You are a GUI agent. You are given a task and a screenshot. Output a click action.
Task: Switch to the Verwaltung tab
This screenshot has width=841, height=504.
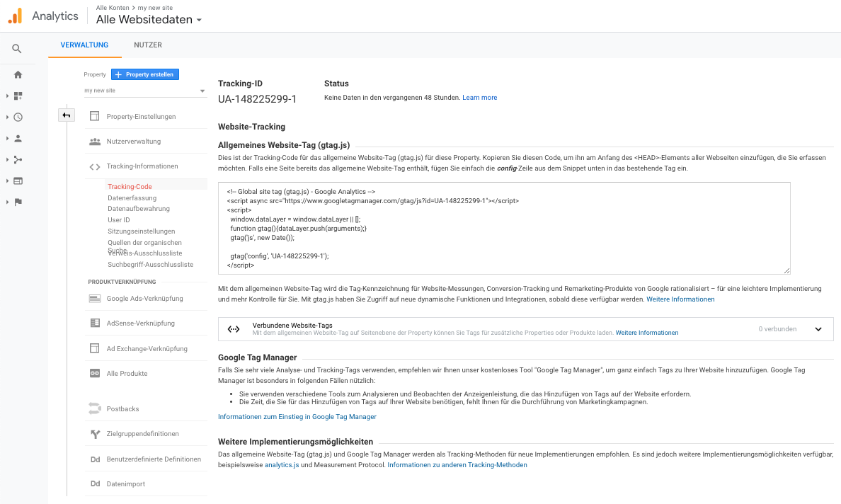[x=84, y=45]
